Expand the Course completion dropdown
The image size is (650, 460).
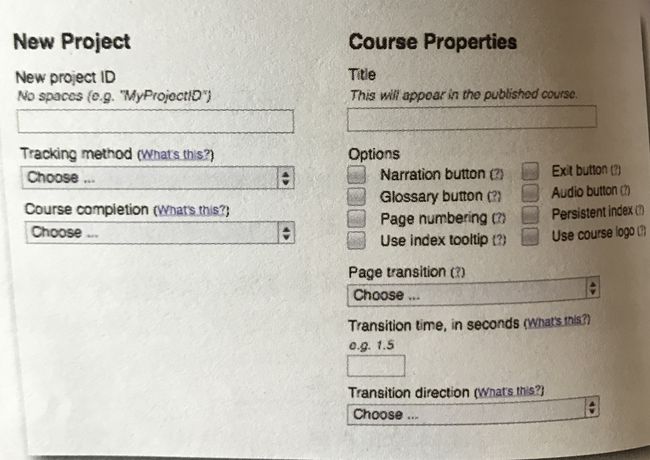click(160, 232)
